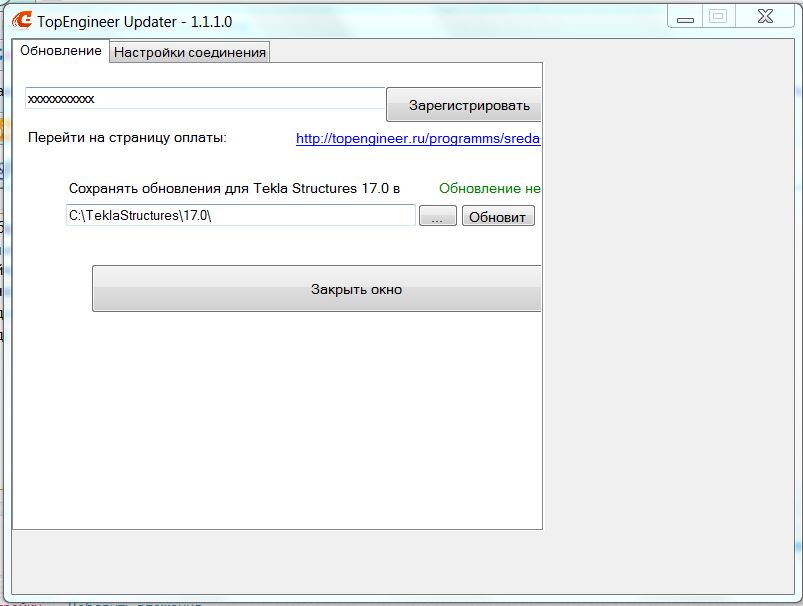Minimize the TopEngineer Updater window
803x606 pixels.
685,17
